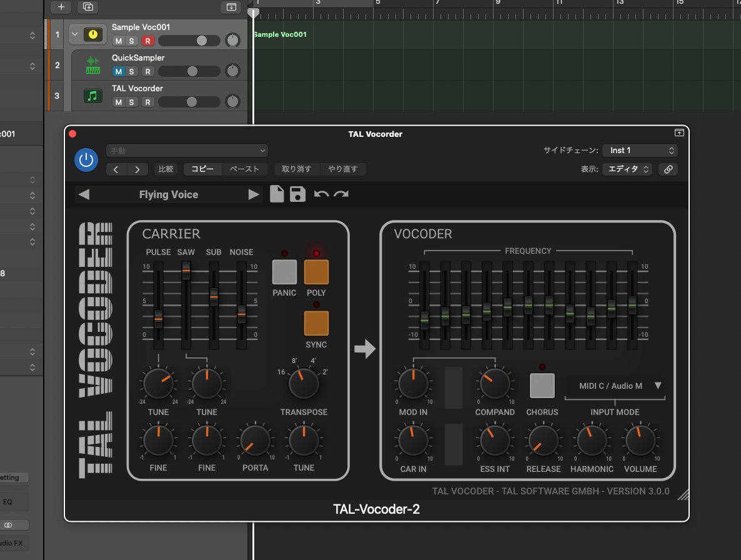Viewport: 741px width, 560px height.
Task: Click the PORTA knob
Action: (255, 441)
